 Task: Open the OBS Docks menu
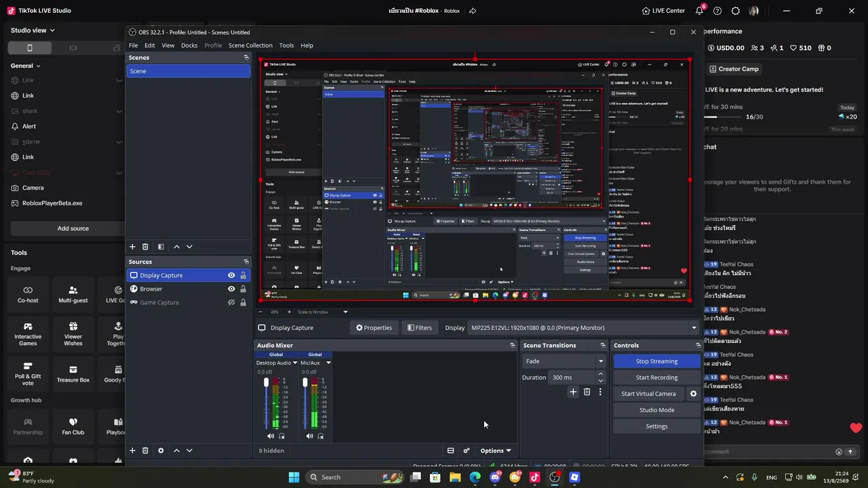(x=189, y=45)
